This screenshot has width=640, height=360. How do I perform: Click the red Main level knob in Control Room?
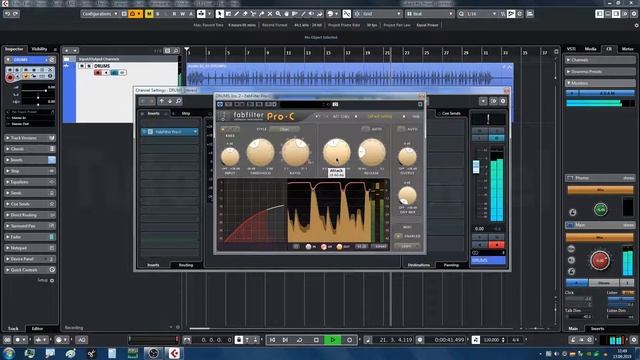[600, 260]
